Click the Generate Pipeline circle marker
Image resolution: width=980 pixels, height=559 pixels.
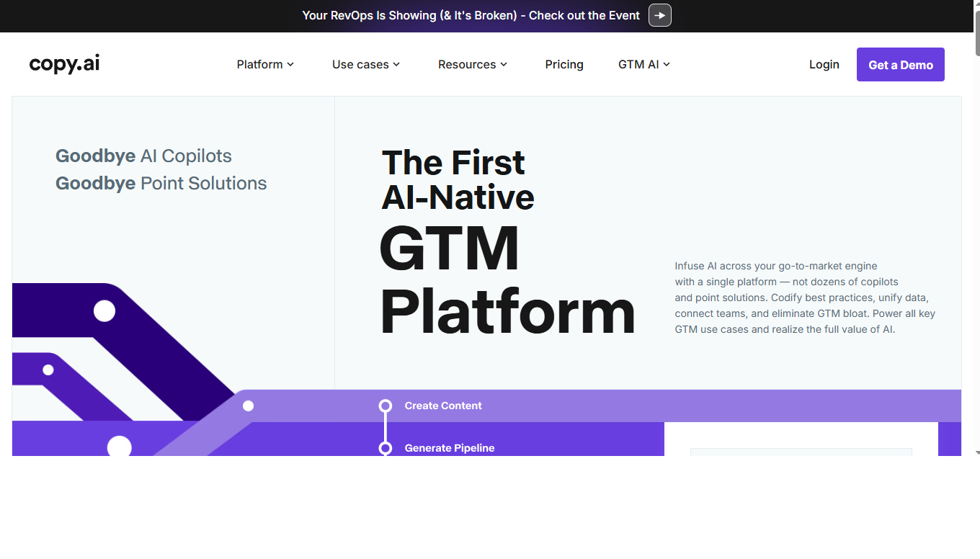(386, 448)
